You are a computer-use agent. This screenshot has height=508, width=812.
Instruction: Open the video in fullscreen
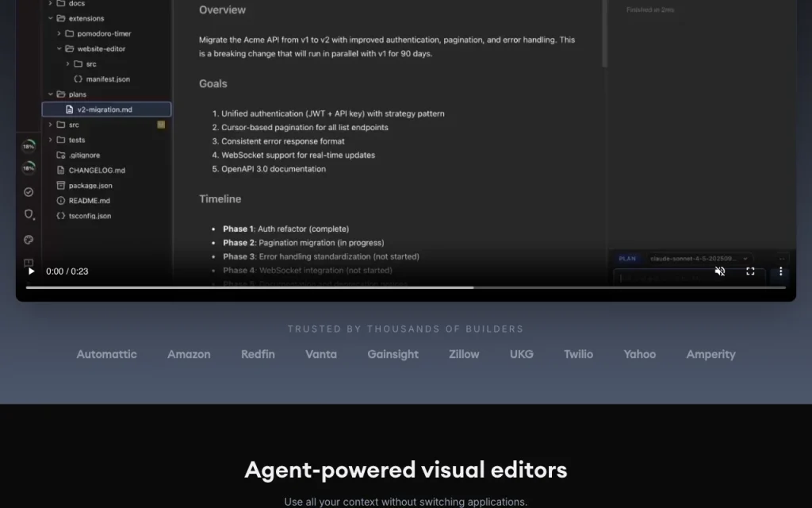point(750,271)
